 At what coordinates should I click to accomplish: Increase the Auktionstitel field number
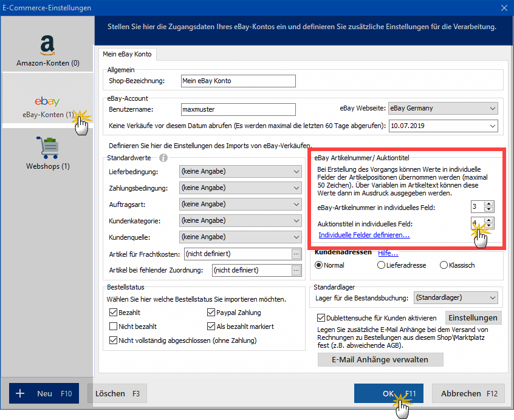point(488,220)
